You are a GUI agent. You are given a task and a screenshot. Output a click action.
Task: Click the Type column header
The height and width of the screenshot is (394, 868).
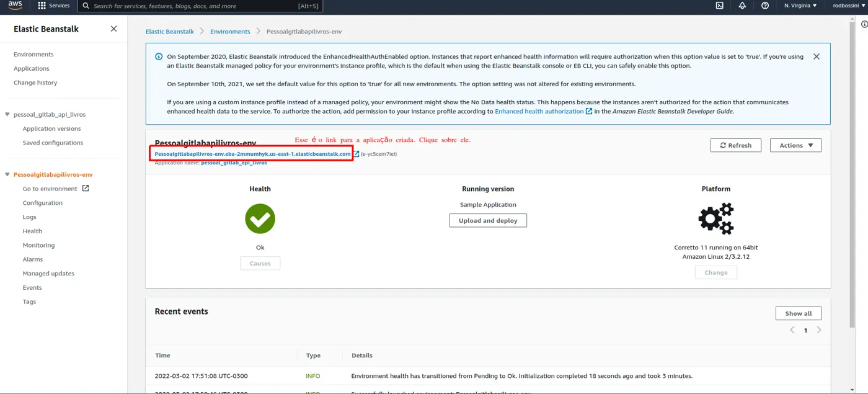coord(313,356)
